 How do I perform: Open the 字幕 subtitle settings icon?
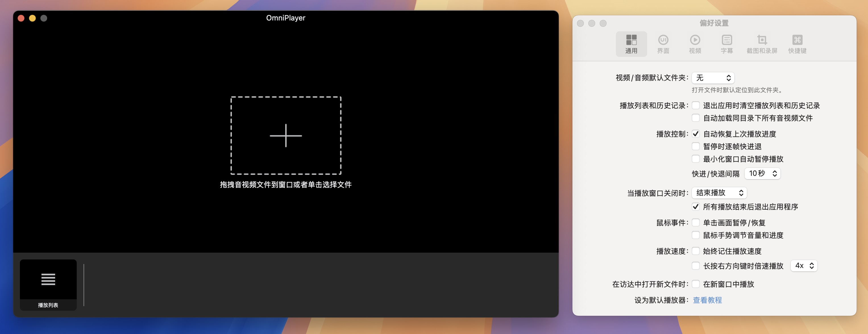coord(727,43)
